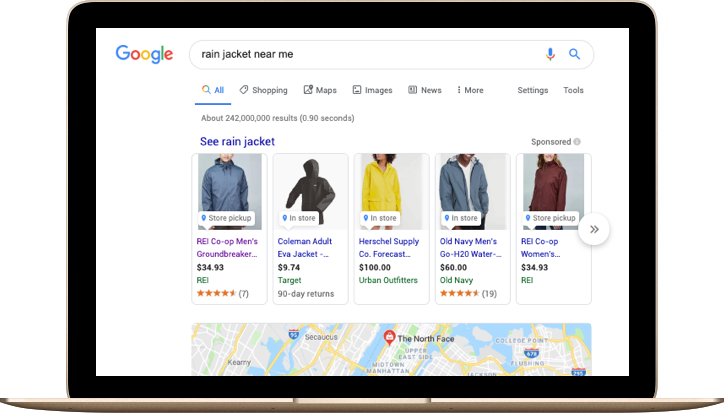The image size is (724, 413).
Task: Open the Settings menu
Action: click(532, 90)
